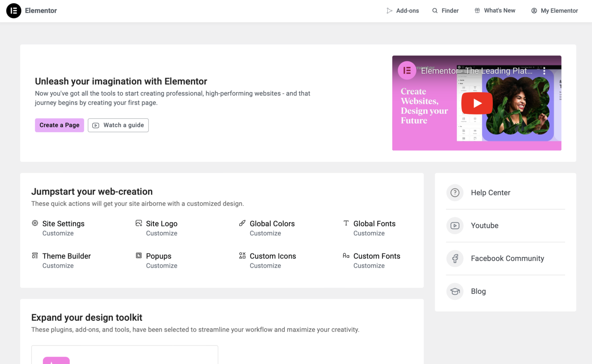Click the Elementor title text in header
Screen dimensions: 592x364
[x=41, y=11]
